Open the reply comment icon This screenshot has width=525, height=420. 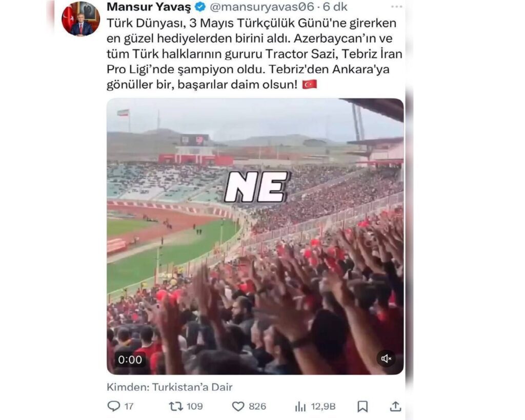pos(113,406)
